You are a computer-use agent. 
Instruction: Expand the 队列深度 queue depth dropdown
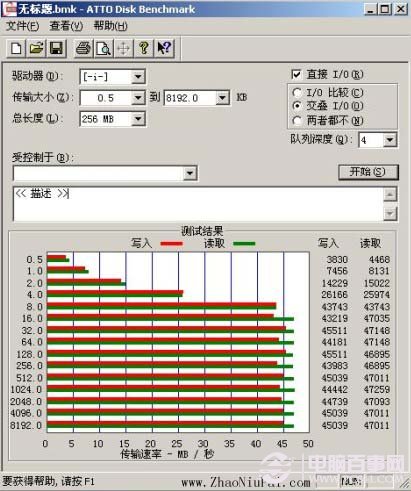(x=389, y=140)
